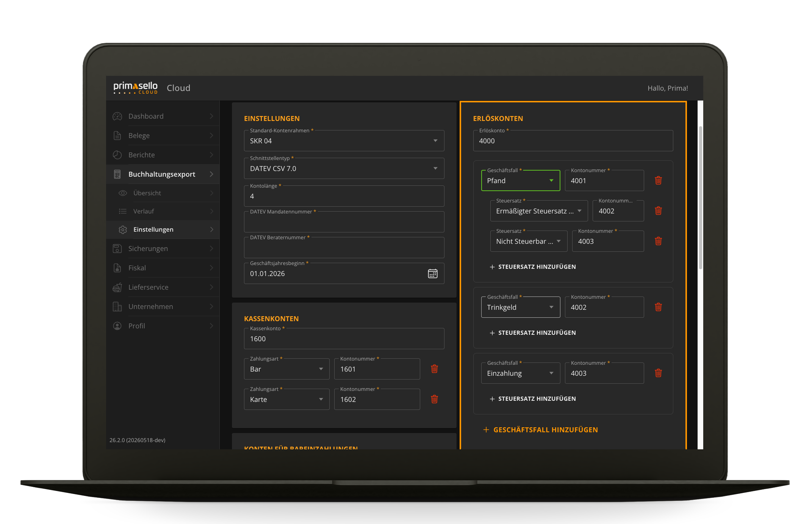812x524 pixels.
Task: Delete the Einzahlung Geschäftsfall row
Action: coord(659,373)
